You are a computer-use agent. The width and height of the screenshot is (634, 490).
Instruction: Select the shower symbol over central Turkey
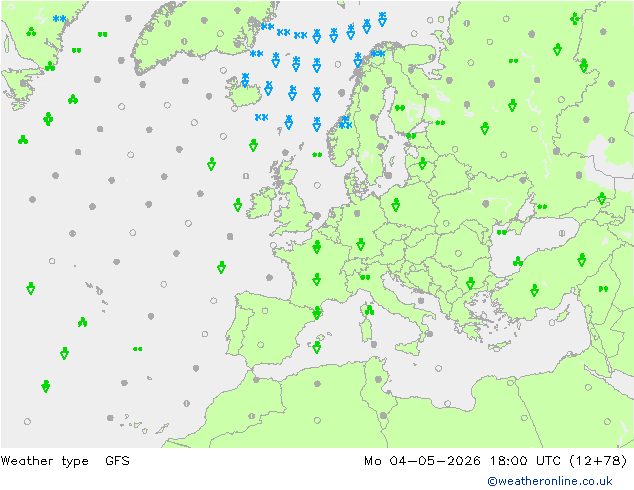tap(535, 290)
